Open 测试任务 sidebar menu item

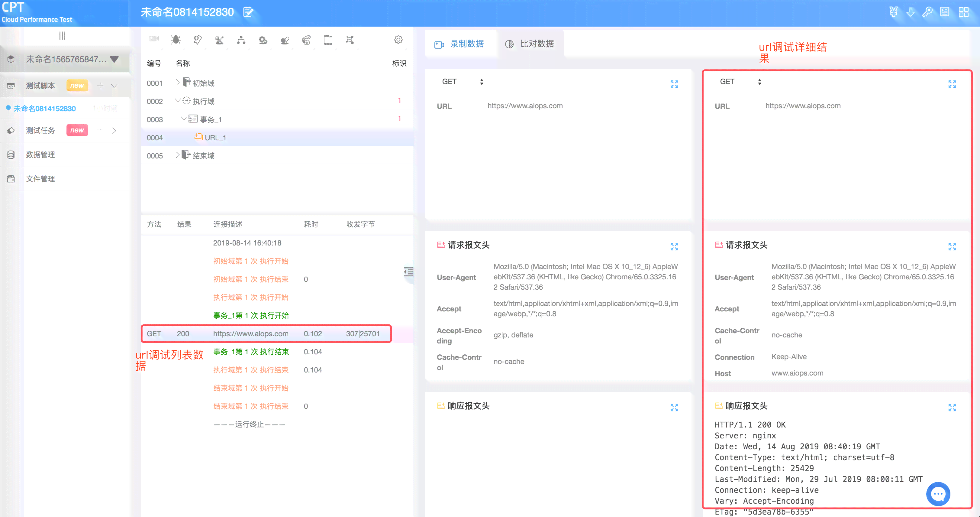pyautogui.click(x=40, y=130)
